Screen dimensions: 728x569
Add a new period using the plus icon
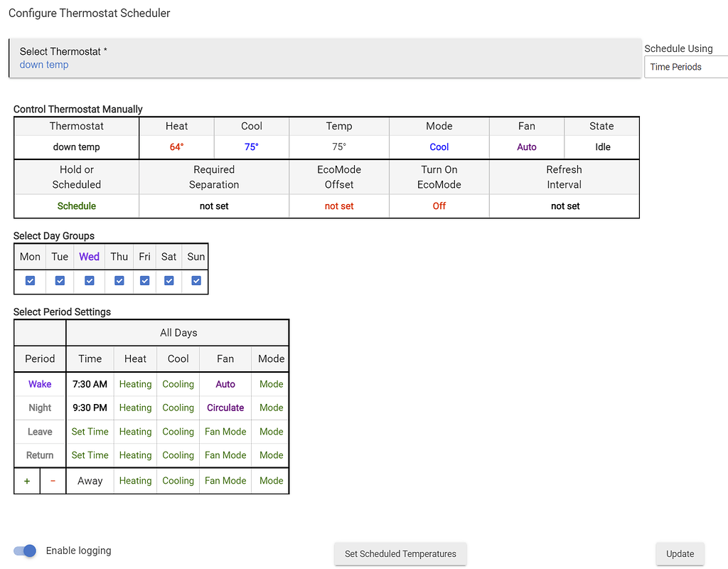[x=26, y=481]
